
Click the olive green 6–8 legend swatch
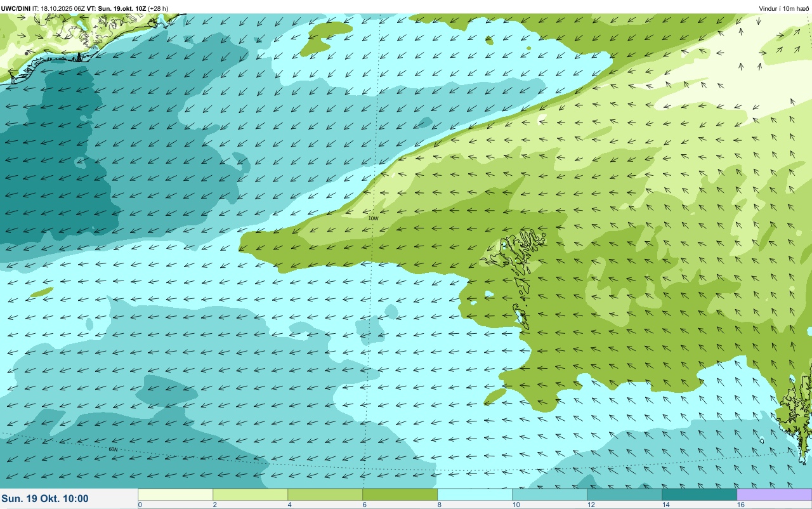pyautogui.click(x=400, y=494)
